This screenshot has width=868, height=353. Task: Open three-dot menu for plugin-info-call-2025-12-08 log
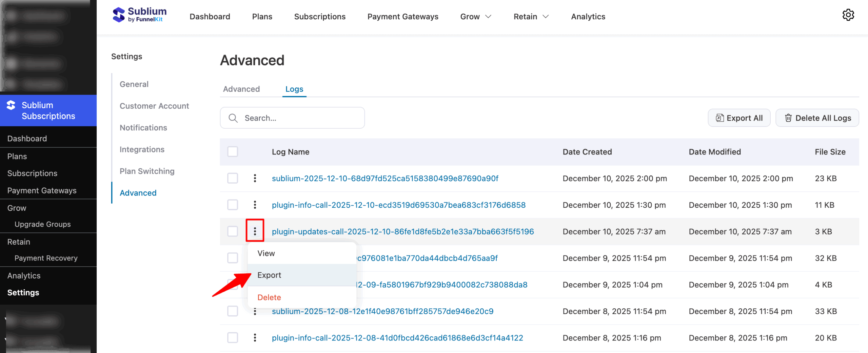point(255,338)
